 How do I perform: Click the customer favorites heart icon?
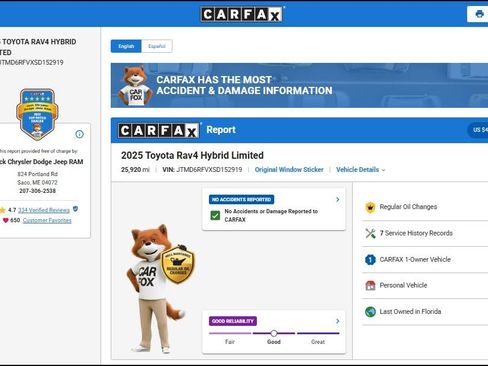5,220
